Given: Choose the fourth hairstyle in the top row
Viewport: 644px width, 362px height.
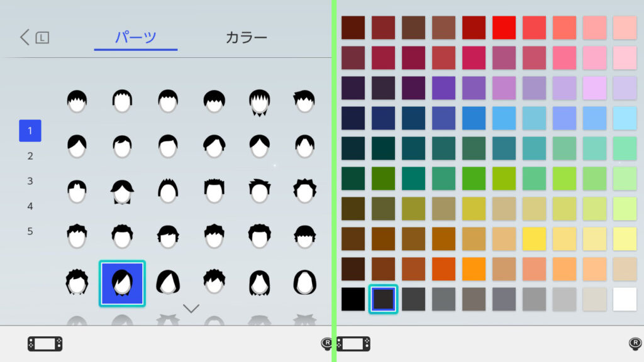Looking at the screenshot, I should coord(214,101).
